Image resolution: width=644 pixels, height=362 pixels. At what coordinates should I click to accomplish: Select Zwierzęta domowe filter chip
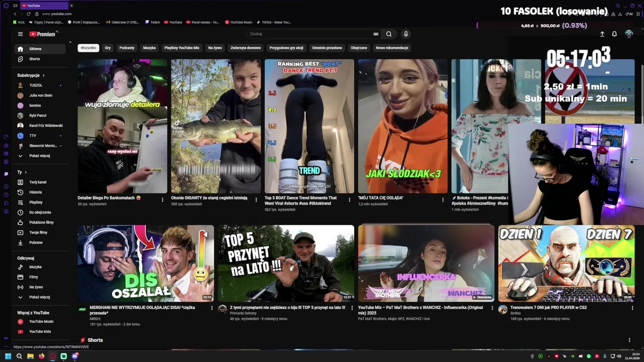point(246,48)
